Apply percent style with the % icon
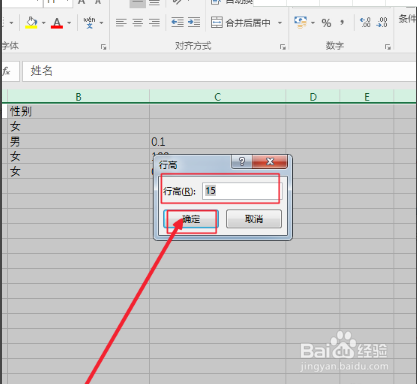Screen dimensions: 417x384 326,23
